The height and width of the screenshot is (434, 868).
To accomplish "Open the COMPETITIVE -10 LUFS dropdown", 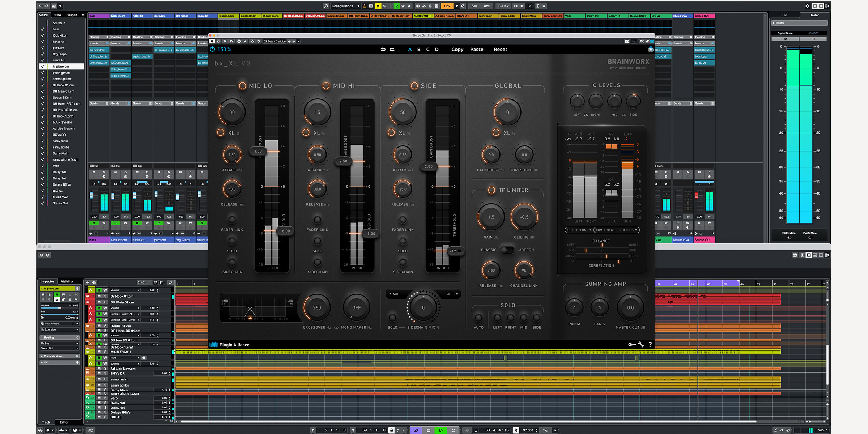I will click(617, 230).
